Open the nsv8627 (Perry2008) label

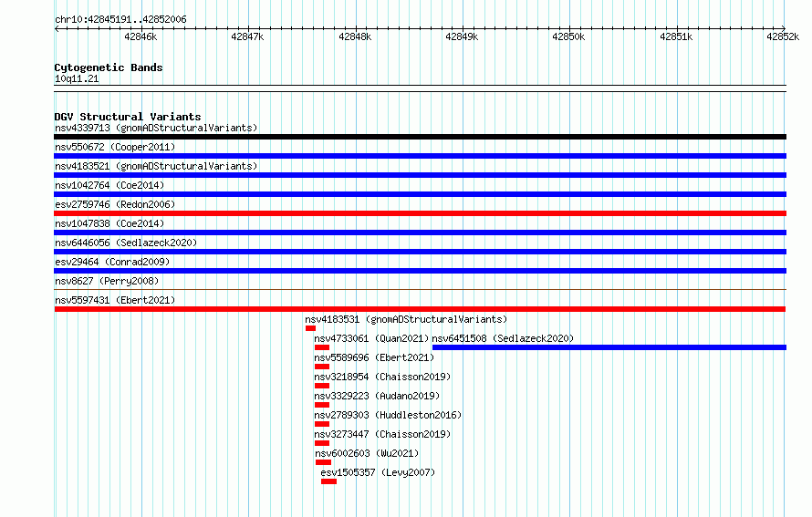point(107,281)
